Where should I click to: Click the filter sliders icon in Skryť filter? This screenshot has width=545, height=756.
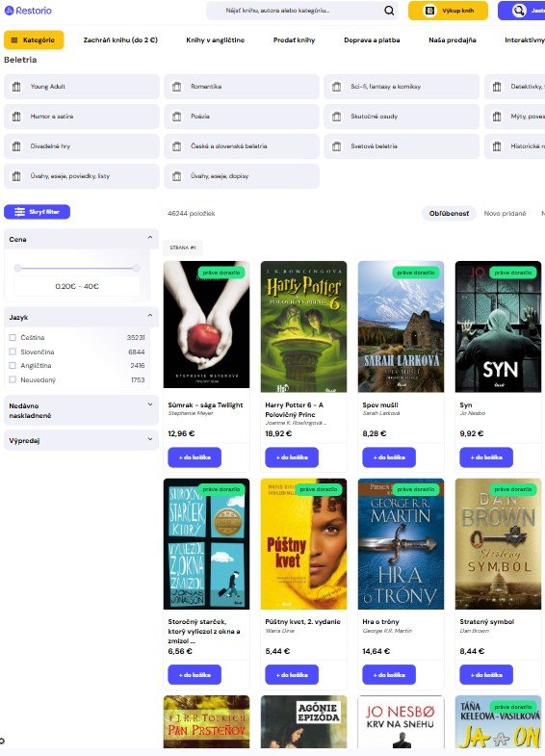point(20,212)
